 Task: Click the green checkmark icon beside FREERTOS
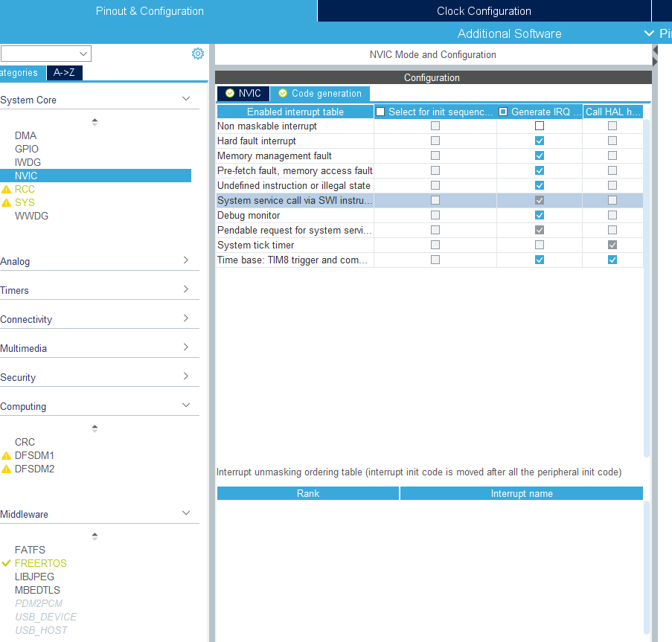6,563
